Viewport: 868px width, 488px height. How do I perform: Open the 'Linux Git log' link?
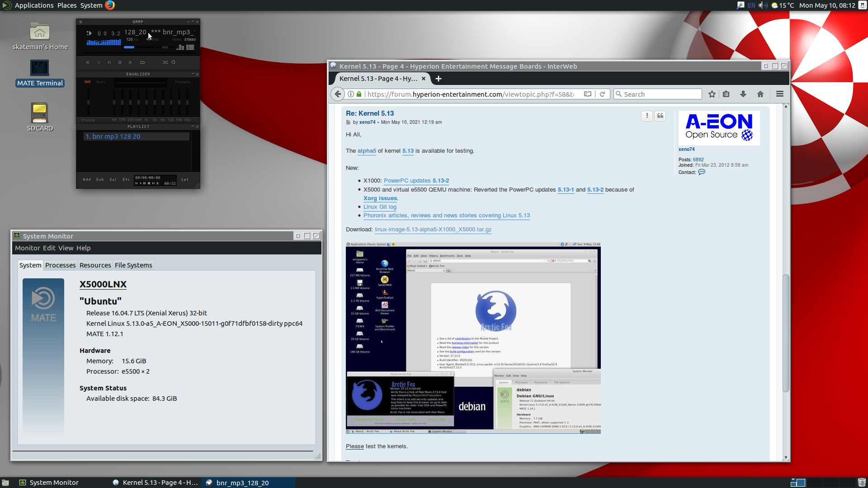[x=380, y=207]
